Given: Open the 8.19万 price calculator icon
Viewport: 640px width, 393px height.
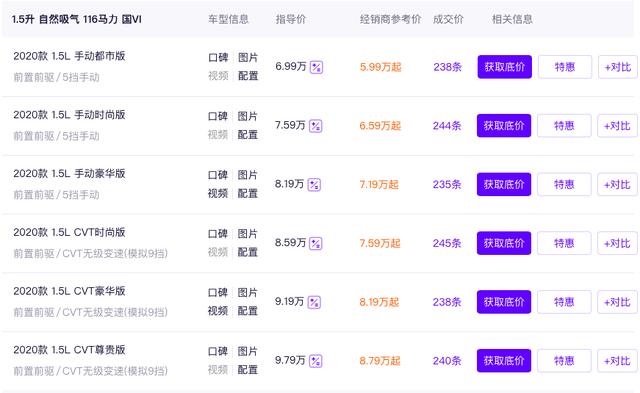Looking at the screenshot, I should tap(314, 184).
